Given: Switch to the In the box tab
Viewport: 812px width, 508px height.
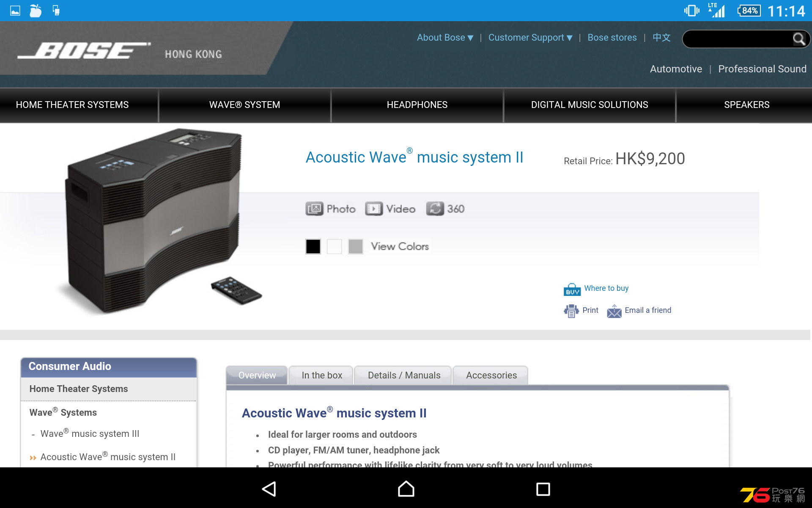Looking at the screenshot, I should click(322, 375).
